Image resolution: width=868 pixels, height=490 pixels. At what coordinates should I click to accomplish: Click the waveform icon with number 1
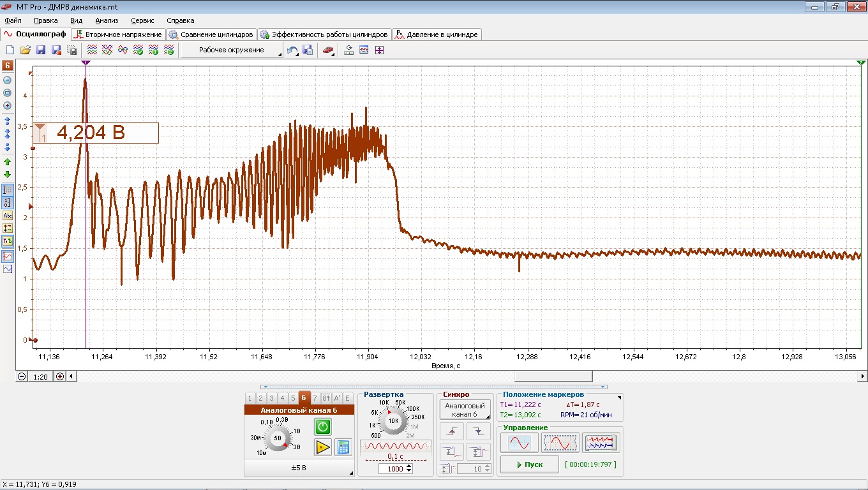click(x=154, y=50)
